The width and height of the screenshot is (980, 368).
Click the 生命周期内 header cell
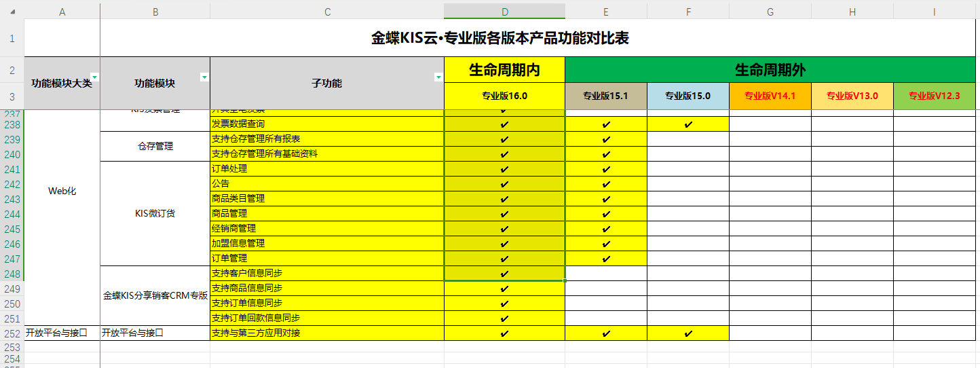pyautogui.click(x=505, y=70)
